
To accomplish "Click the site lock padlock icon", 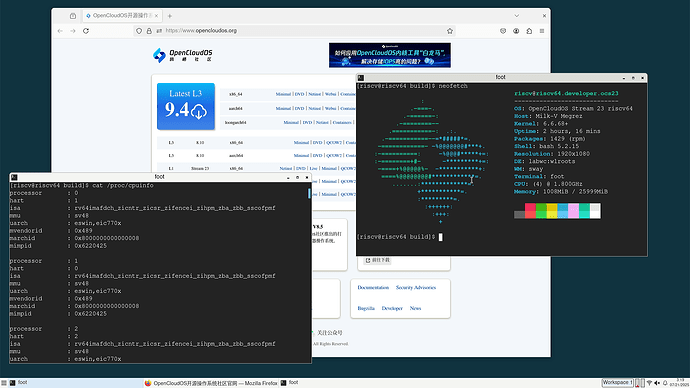I will coord(149,31).
